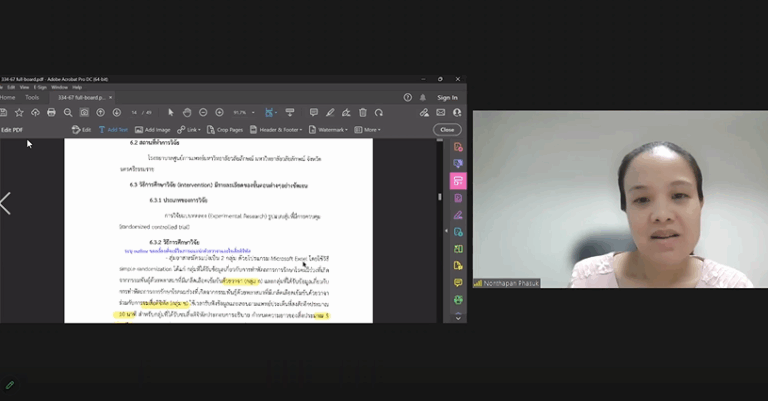Star the document as a favorite
This screenshot has width=768, height=401.
(19, 112)
